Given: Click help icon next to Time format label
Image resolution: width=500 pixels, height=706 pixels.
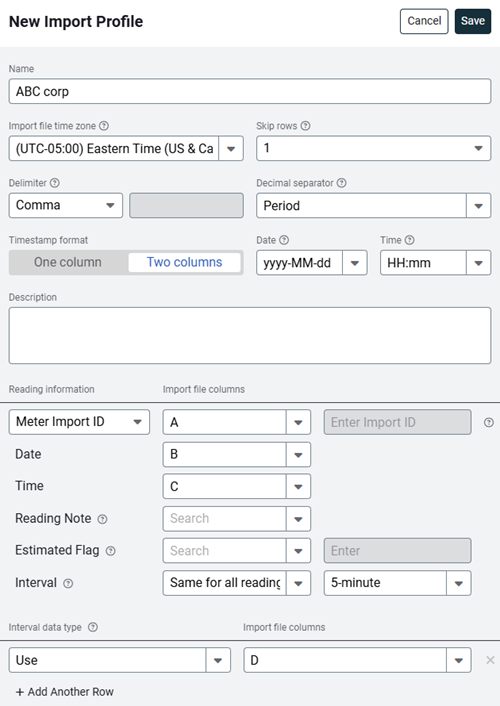Looking at the screenshot, I should [409, 240].
